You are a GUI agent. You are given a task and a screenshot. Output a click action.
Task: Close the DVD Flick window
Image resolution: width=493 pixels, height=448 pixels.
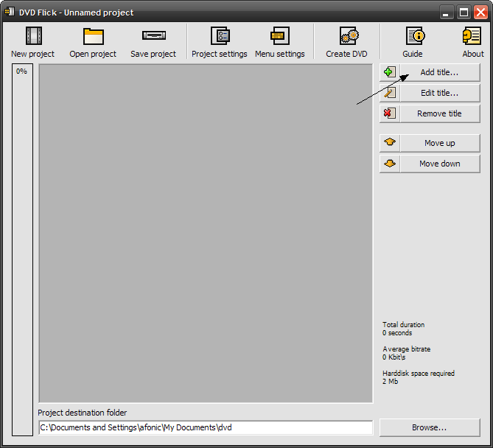click(x=480, y=13)
